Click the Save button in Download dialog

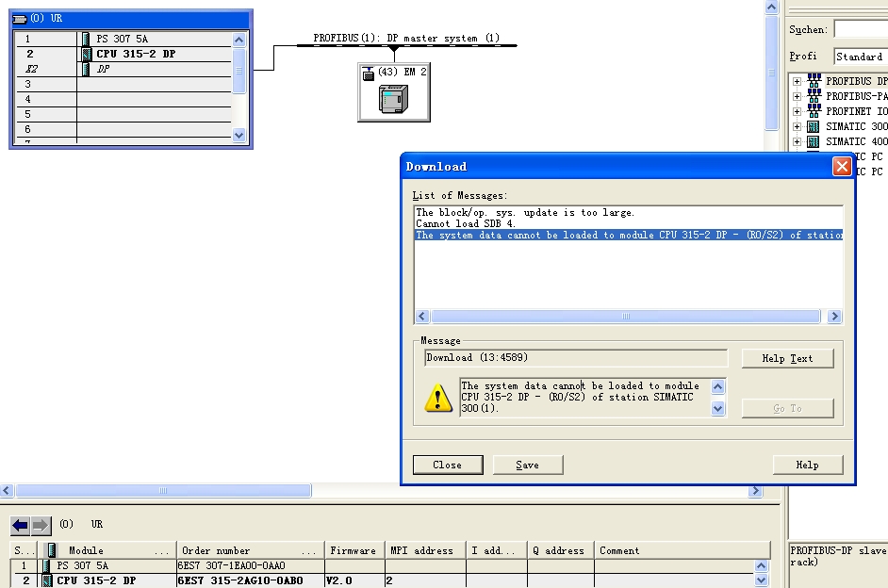click(528, 465)
